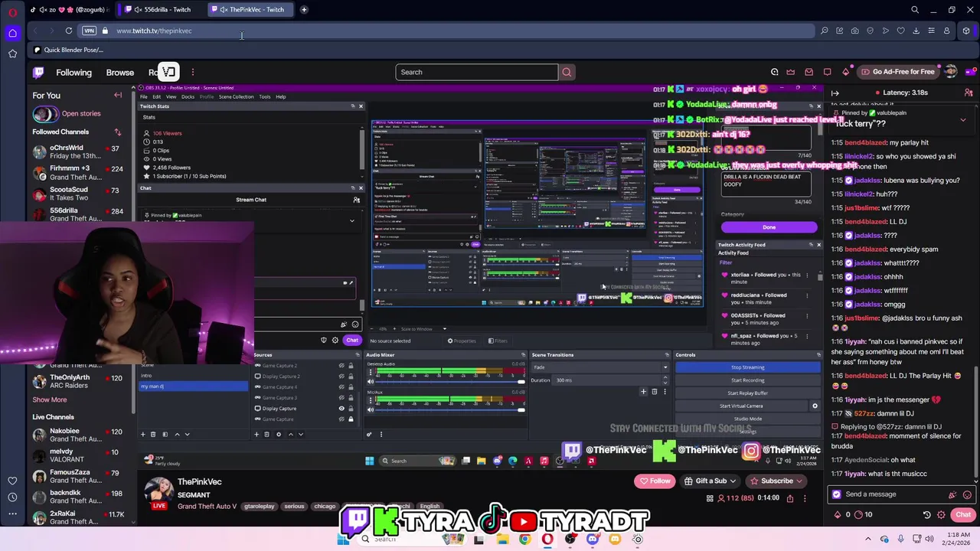Open Windows Start button on taskbar

pyautogui.click(x=344, y=540)
